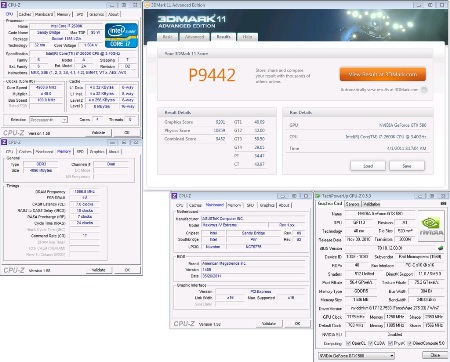
Task: Toggle the DirectCompute 5.0 checkbox
Action: coord(410,343)
